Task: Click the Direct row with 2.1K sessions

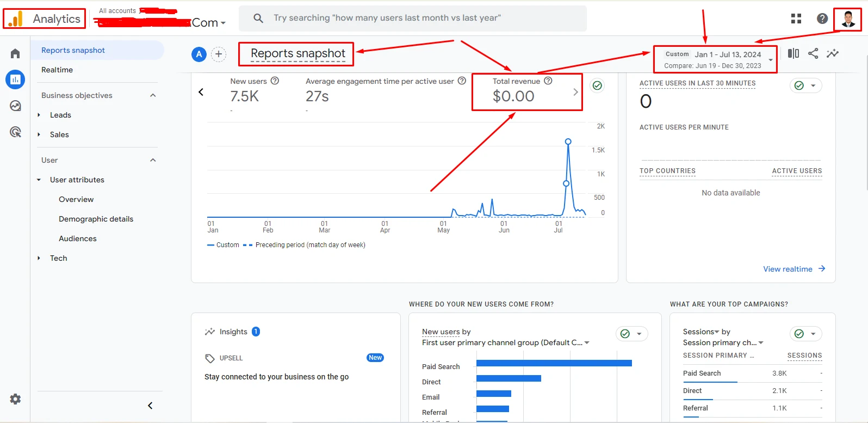Action: tap(753, 391)
